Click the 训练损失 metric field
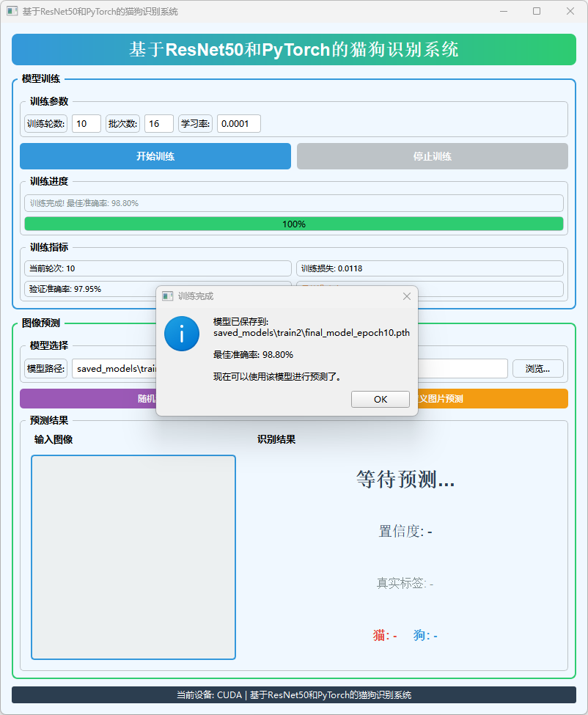The height and width of the screenshot is (715, 588). coord(429,268)
